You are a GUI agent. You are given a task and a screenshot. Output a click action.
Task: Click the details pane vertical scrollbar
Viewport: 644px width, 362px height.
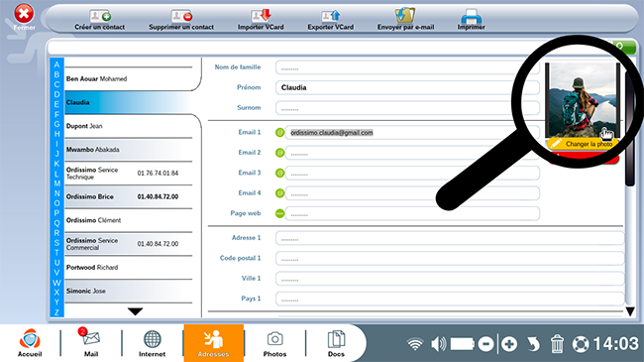coord(629,128)
